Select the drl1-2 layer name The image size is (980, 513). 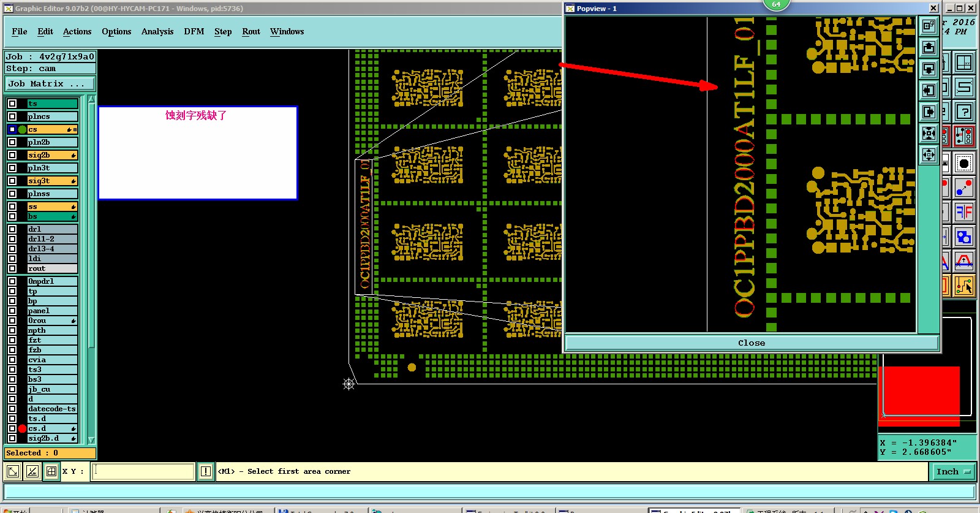pos(53,239)
